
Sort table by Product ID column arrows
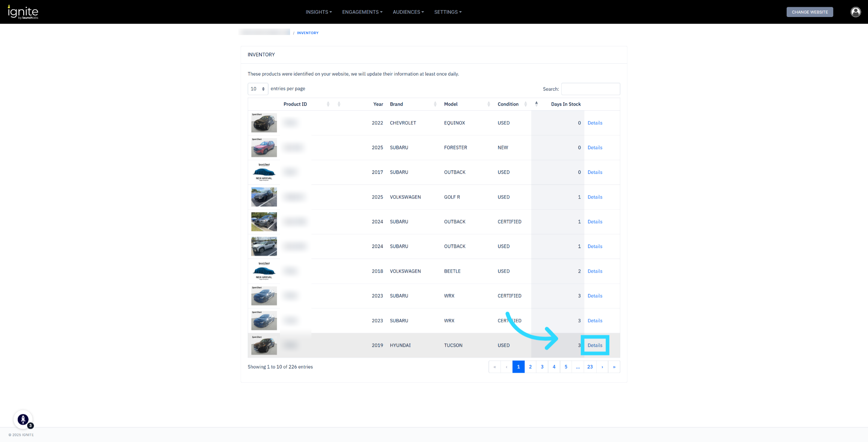click(328, 104)
